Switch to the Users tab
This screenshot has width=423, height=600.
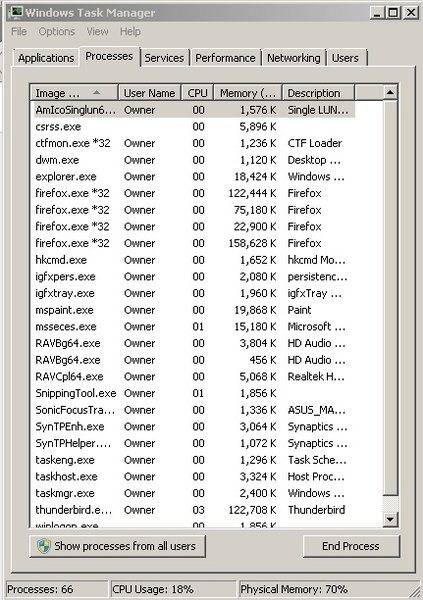[345, 58]
